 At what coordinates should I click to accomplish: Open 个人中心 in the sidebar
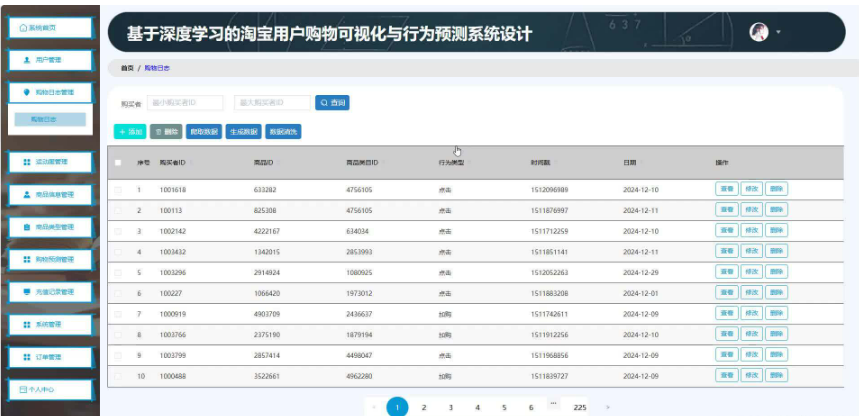click(x=50, y=390)
